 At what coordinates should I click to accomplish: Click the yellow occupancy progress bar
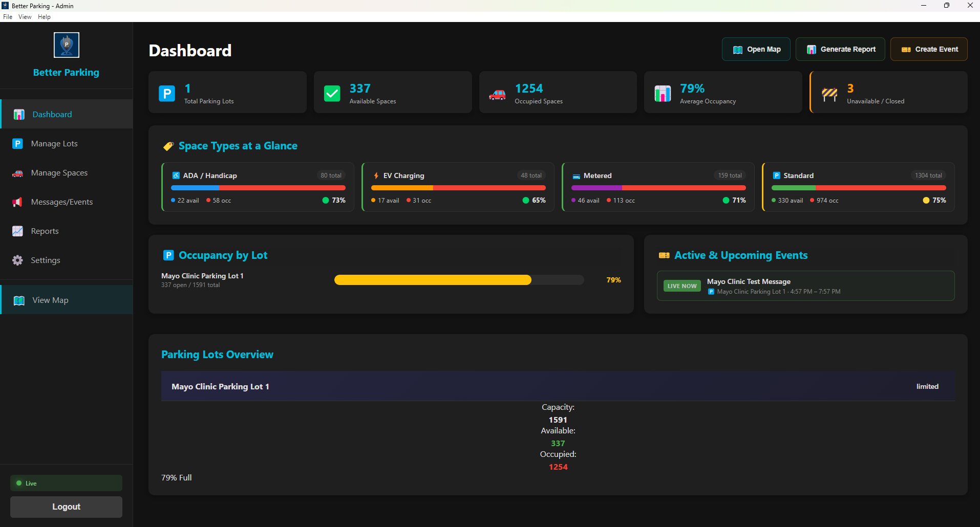[433, 280]
